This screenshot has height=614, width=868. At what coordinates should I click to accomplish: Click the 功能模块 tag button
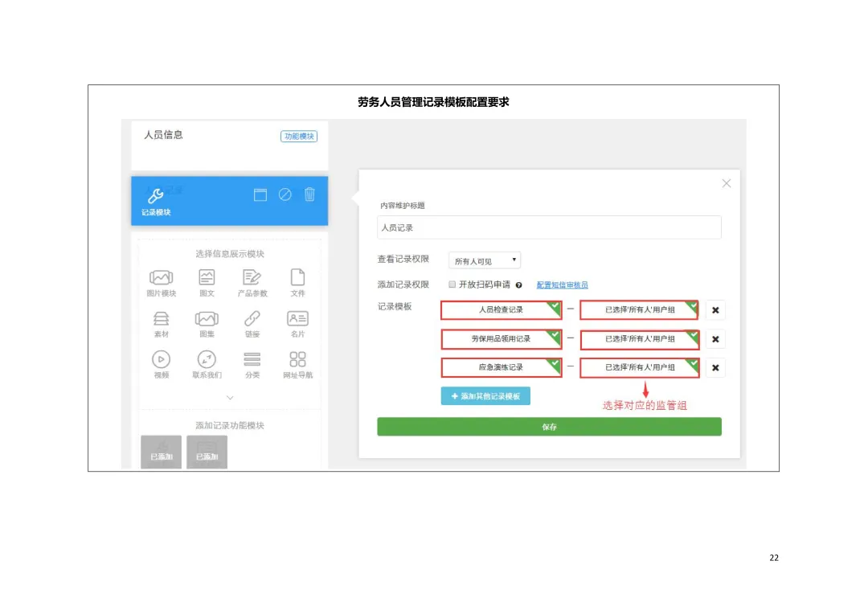point(299,136)
